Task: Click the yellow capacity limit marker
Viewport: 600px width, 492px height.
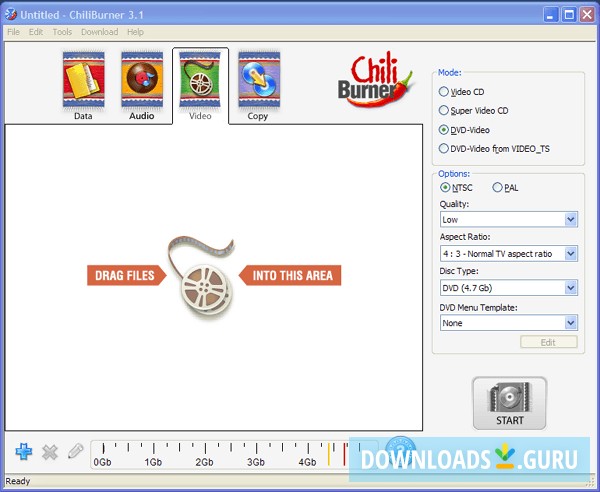Action: 329,454
